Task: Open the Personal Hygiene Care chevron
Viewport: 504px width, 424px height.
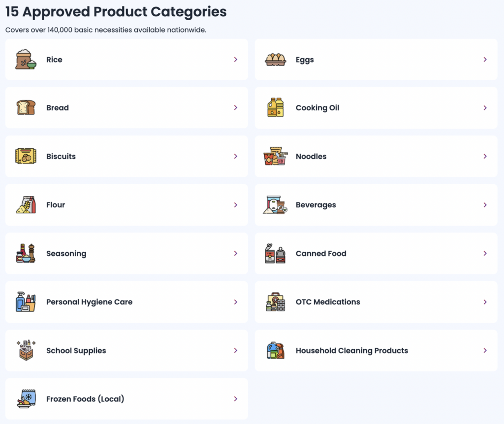Action: coord(236,302)
